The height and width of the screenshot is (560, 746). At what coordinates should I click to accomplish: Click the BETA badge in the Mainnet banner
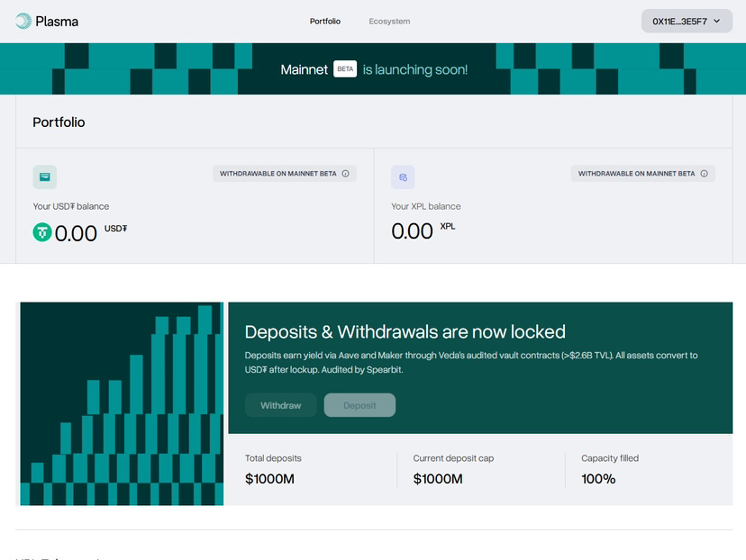345,69
